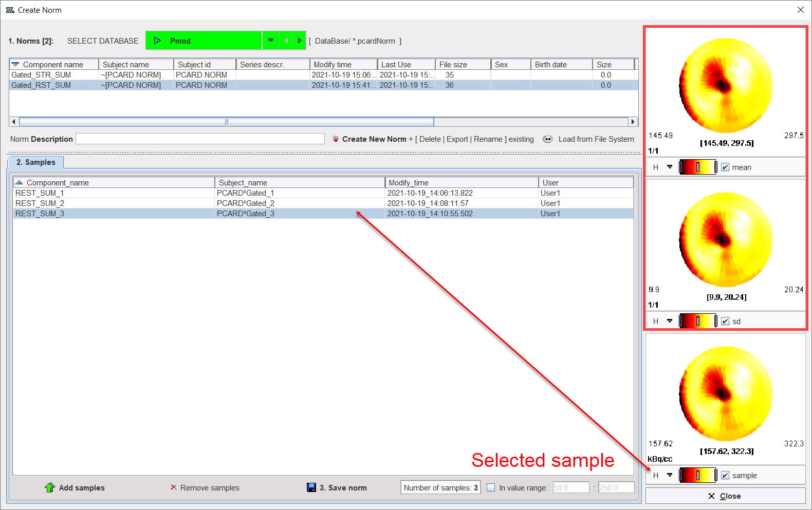Click the value range lower limit field 50.0

tap(570, 487)
